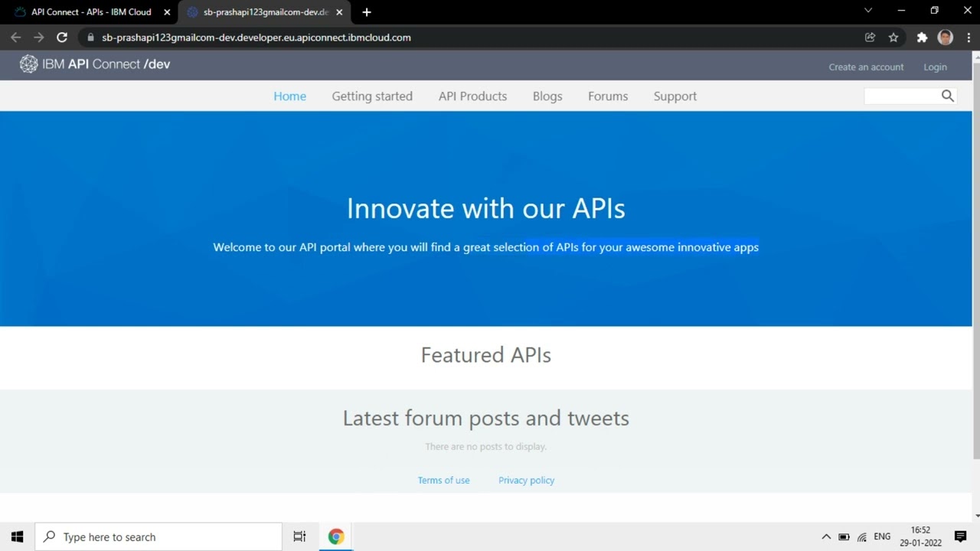
Task: Click the taskbar clock and date
Action: click(x=920, y=536)
